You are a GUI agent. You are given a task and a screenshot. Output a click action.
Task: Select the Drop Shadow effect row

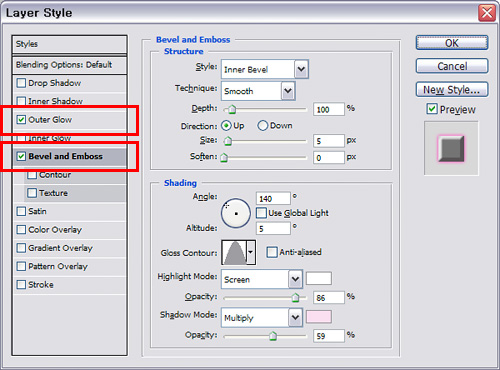click(x=69, y=83)
